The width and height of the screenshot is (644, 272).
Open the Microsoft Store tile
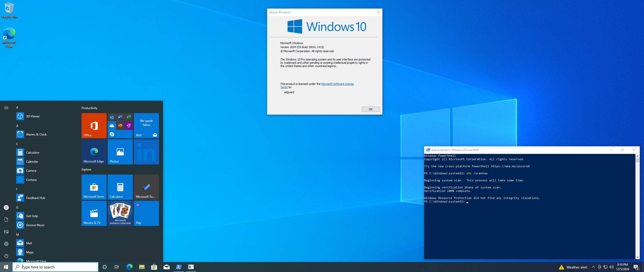pos(94,187)
